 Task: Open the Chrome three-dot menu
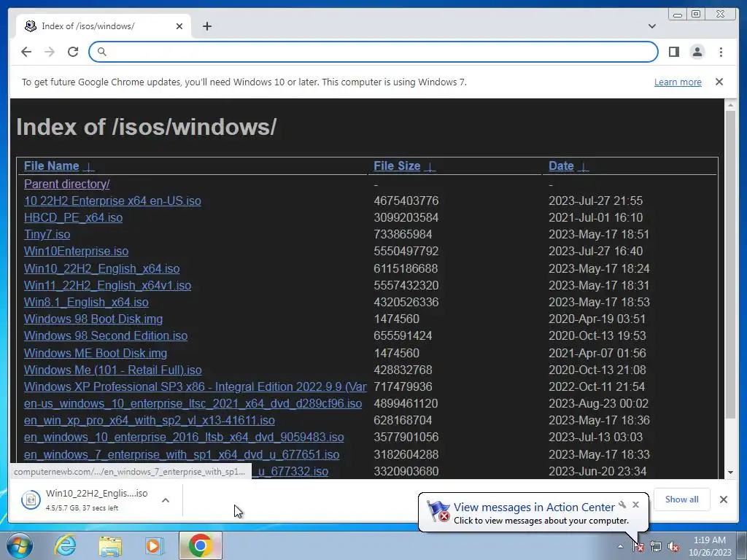click(x=721, y=52)
